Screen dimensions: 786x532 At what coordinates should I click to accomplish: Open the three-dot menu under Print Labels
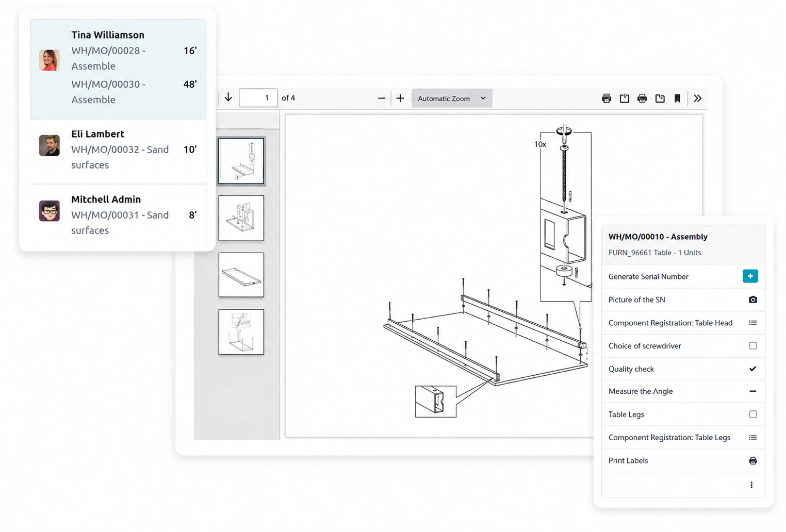(x=751, y=485)
